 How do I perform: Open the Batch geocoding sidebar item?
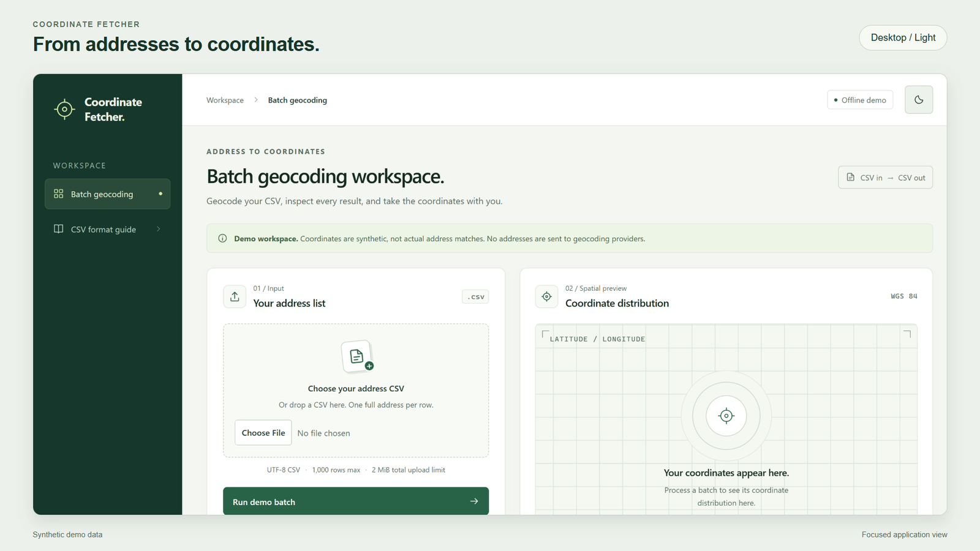(x=107, y=194)
